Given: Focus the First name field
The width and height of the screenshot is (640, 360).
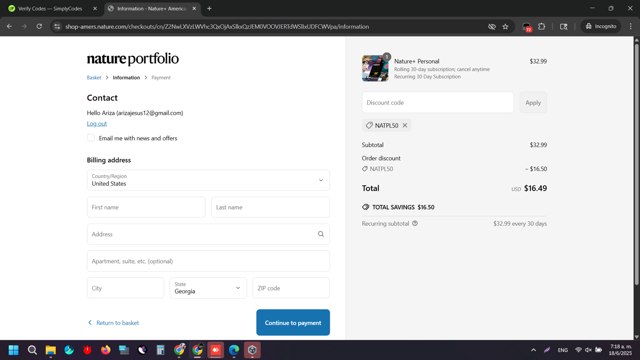Looking at the screenshot, I should [146, 207].
